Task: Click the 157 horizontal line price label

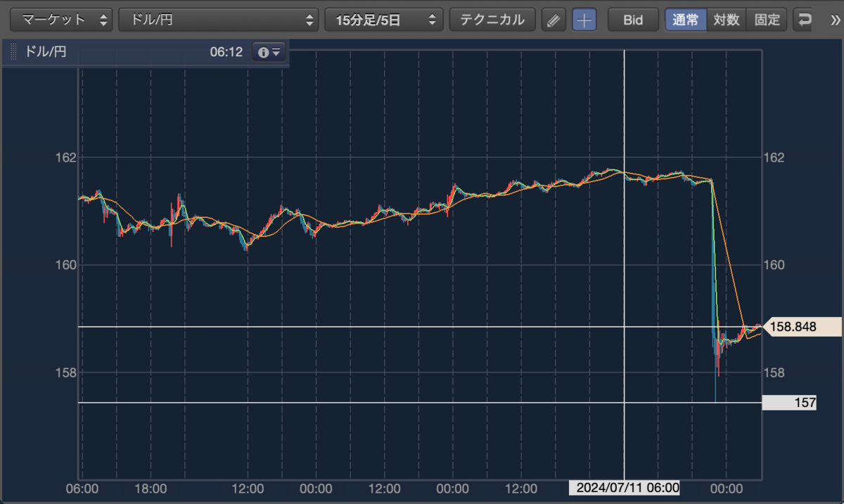Action: pos(789,403)
